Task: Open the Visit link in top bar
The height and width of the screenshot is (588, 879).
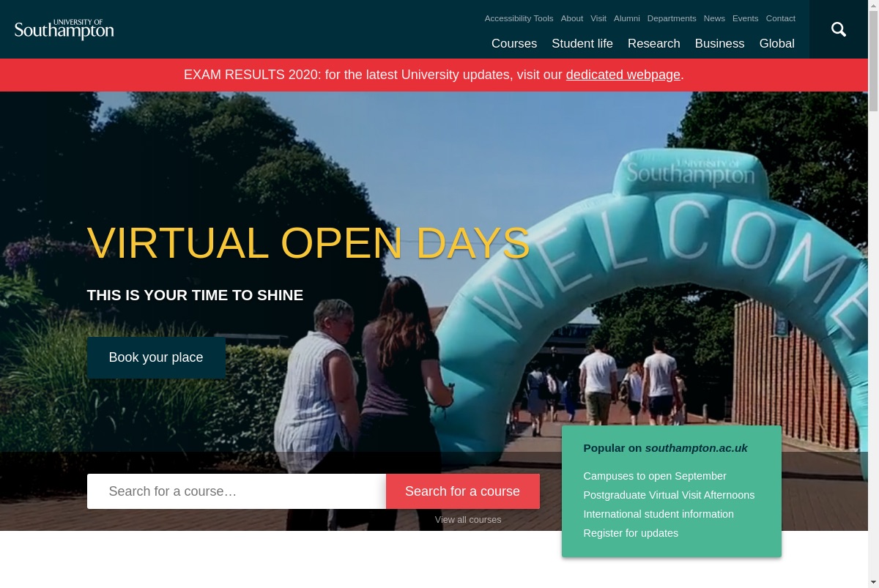Action: click(x=598, y=18)
